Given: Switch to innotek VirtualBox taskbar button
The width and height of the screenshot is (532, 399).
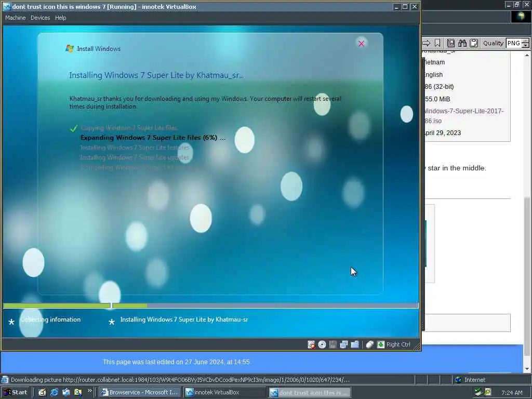Looking at the screenshot, I should 225,392.
